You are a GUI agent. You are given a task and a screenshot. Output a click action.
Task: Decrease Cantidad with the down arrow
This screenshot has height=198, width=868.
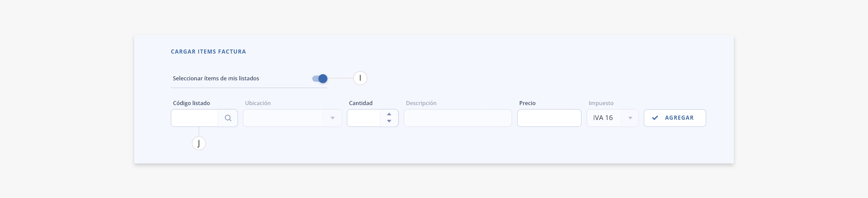tap(389, 121)
